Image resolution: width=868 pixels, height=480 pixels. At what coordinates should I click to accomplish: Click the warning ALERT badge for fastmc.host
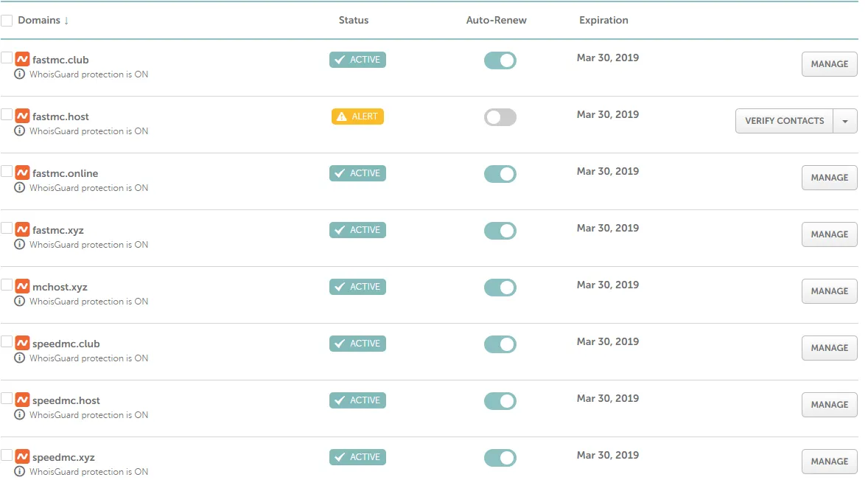pyautogui.click(x=357, y=116)
